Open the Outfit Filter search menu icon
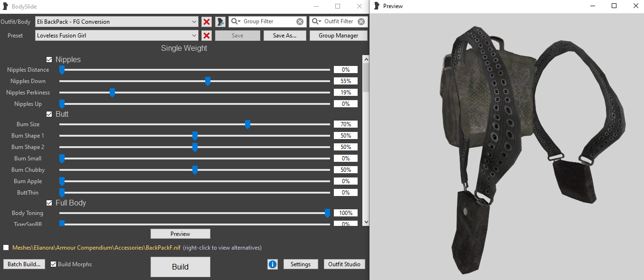 [316, 21]
